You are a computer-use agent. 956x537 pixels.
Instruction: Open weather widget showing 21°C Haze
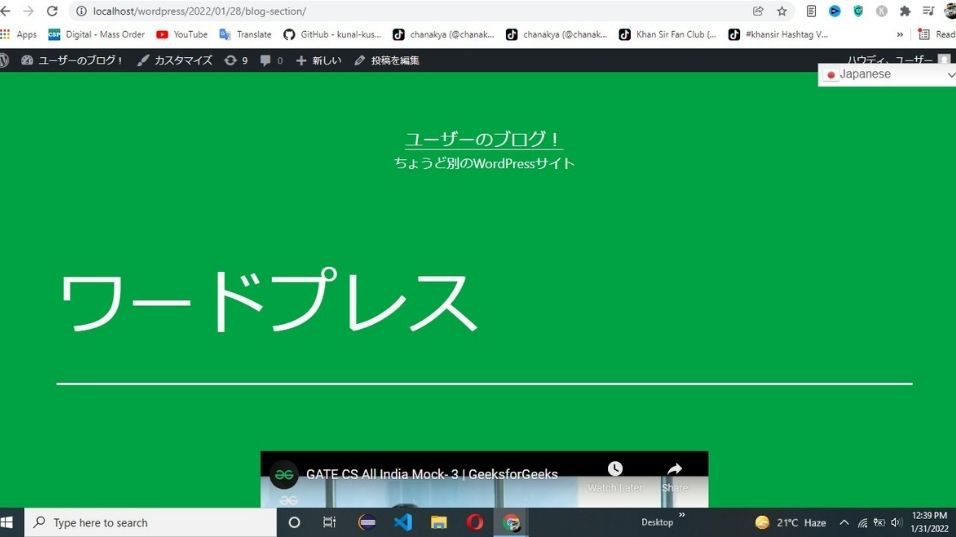point(791,522)
